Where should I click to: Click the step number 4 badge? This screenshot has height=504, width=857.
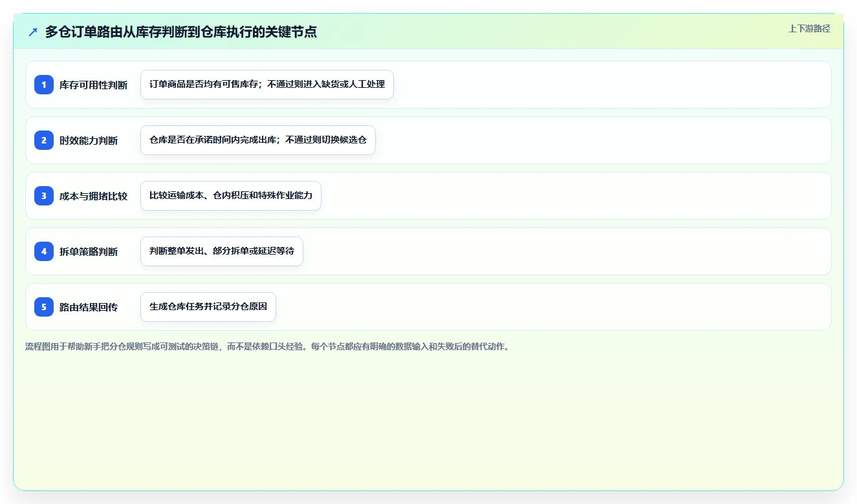click(44, 251)
